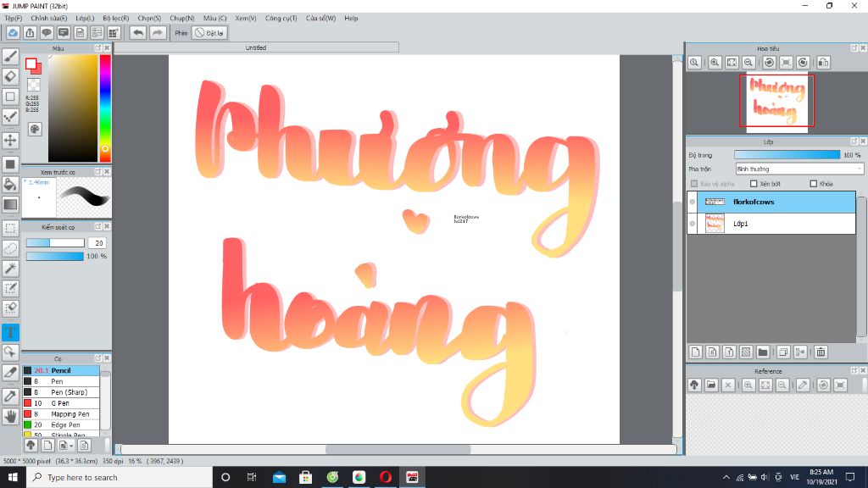Click the Windows Start button

click(13, 477)
